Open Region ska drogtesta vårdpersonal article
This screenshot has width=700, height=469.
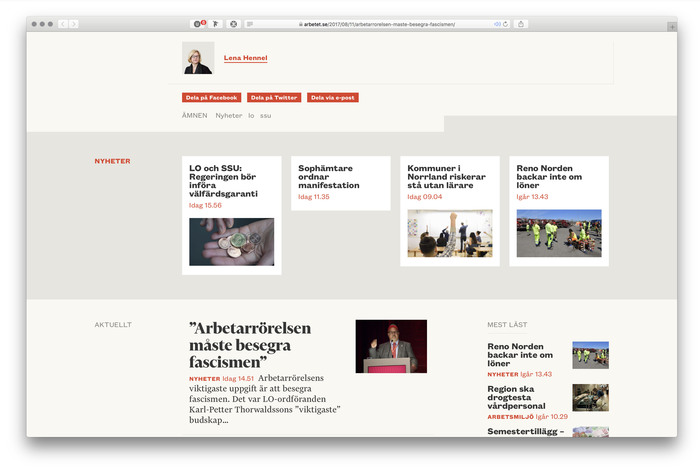coord(517,397)
